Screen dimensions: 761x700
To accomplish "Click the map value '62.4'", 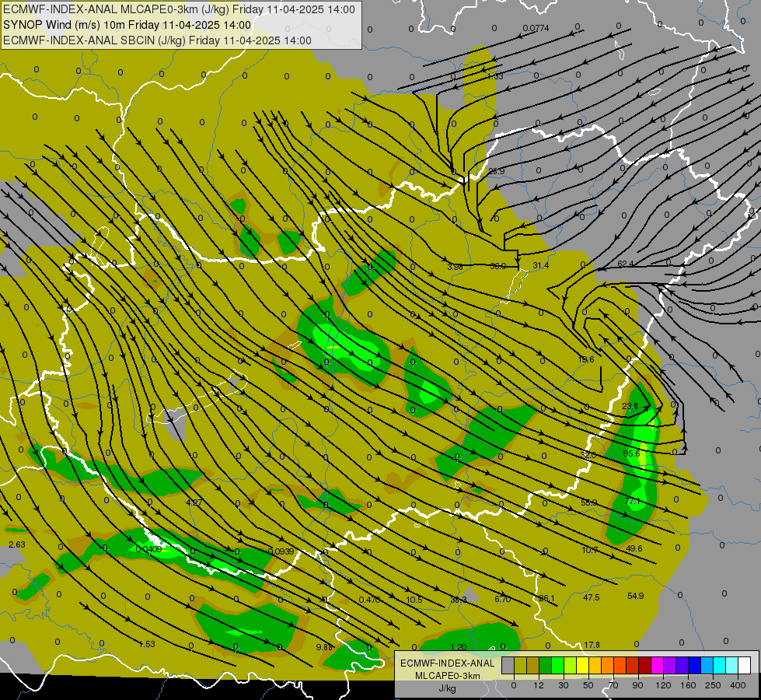I will [x=625, y=264].
